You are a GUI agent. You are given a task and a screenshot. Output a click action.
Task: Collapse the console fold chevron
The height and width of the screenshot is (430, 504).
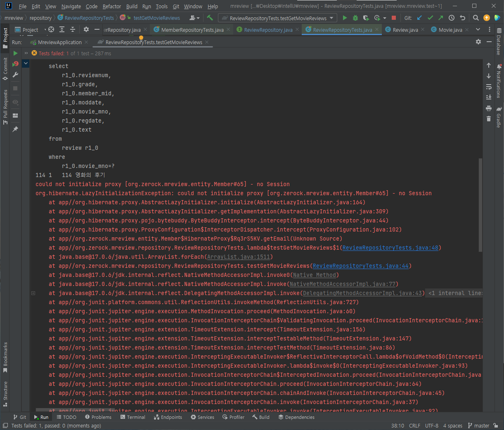pyautogui.click(x=26, y=63)
